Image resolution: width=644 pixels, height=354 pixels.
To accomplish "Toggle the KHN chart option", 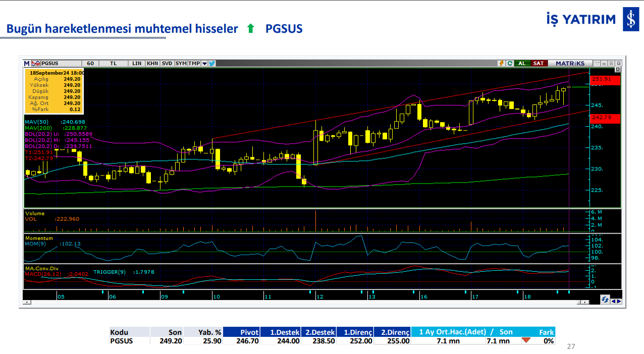I will coord(152,64).
